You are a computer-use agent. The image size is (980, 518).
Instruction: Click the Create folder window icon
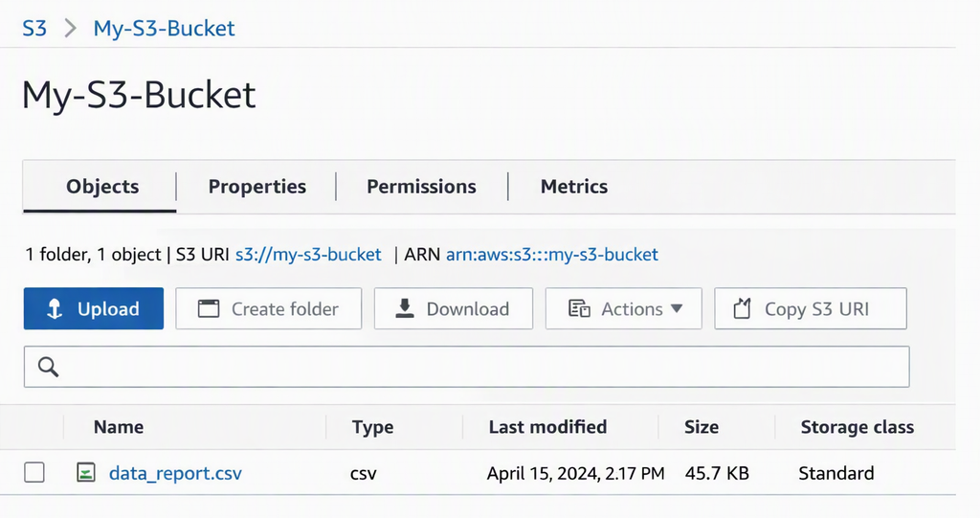pyautogui.click(x=209, y=308)
